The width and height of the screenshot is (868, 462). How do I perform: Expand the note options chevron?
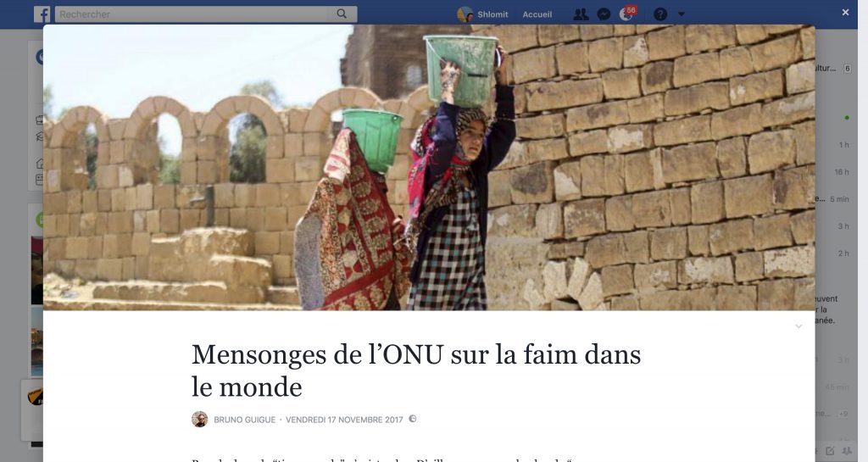point(798,326)
